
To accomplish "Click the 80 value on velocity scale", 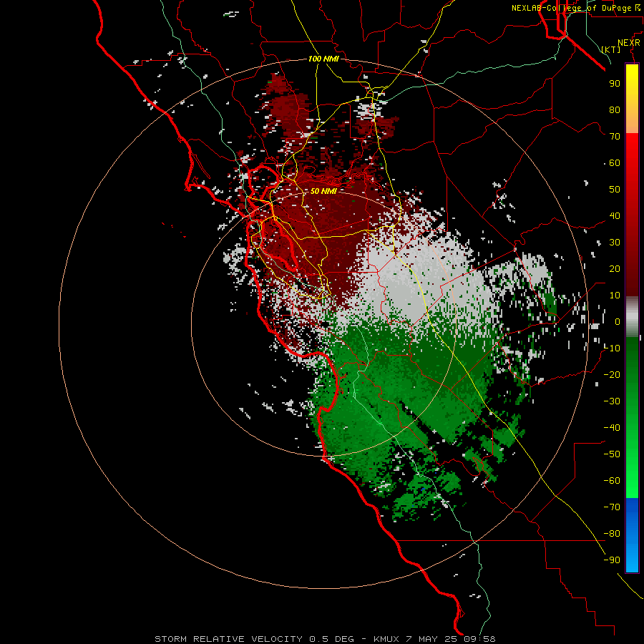I will coord(615,109).
